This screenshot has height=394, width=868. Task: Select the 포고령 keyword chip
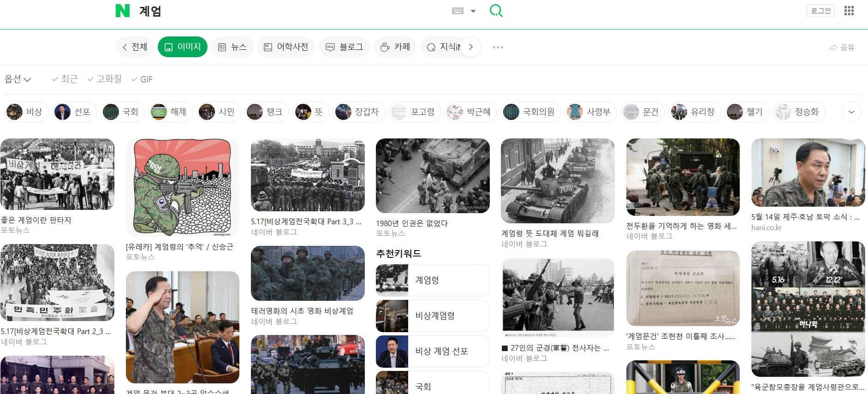[x=415, y=112]
